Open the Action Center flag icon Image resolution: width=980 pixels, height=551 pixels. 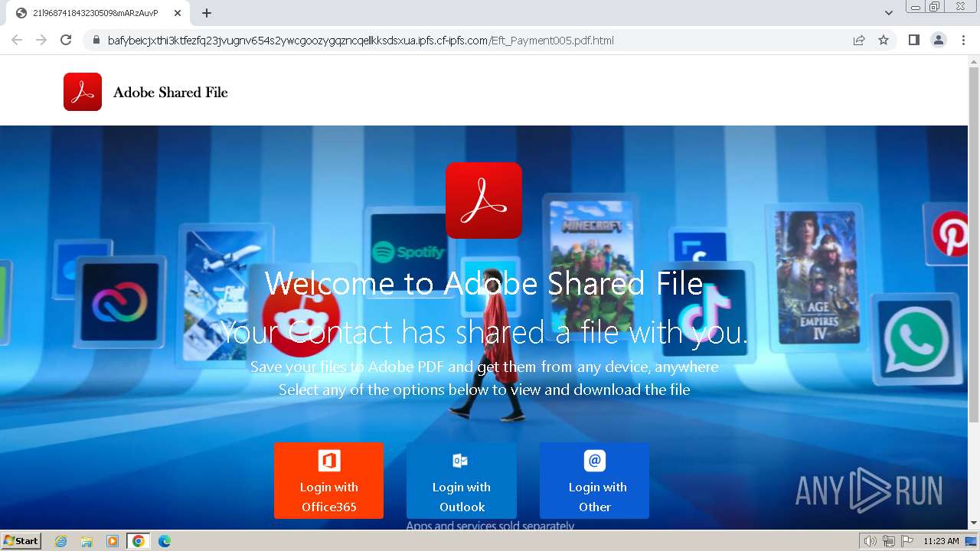pos(907,541)
